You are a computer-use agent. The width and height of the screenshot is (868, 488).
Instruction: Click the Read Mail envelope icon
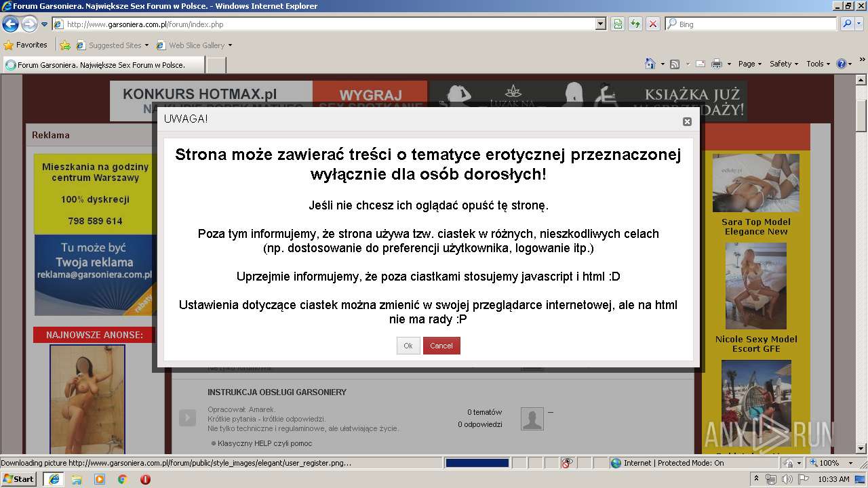(x=701, y=64)
